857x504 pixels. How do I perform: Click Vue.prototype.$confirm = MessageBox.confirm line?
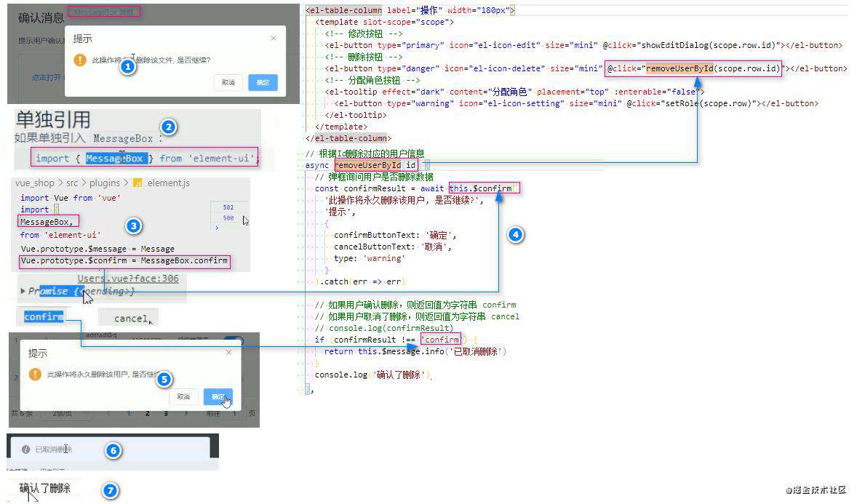pyautogui.click(x=124, y=261)
